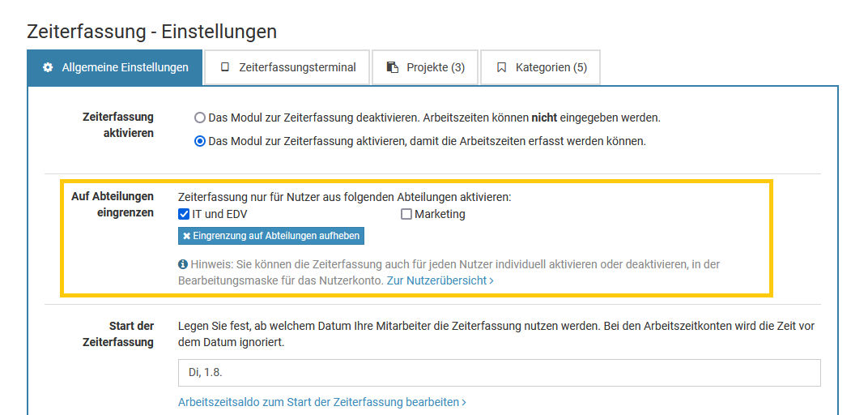
Task: Click the bookmark icon beside Kategorien
Action: (x=501, y=67)
